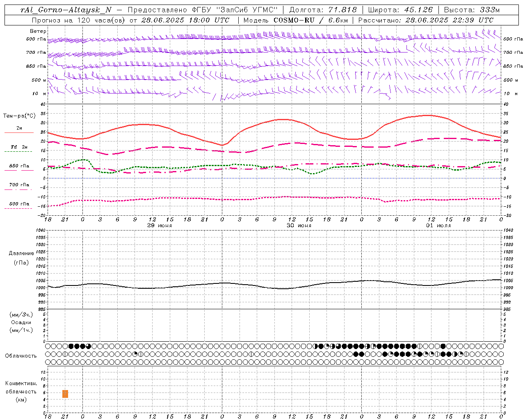Click the Облачность row label
Viewport: 525px width, 420px height.
click(21, 356)
